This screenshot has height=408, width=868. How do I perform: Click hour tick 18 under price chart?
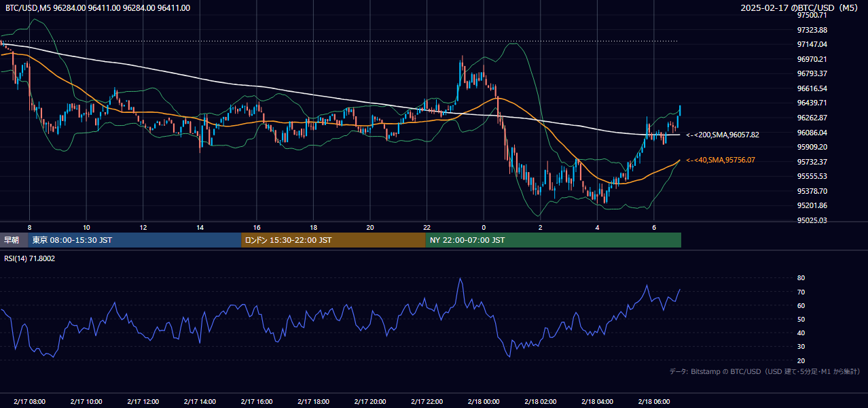coord(313,227)
